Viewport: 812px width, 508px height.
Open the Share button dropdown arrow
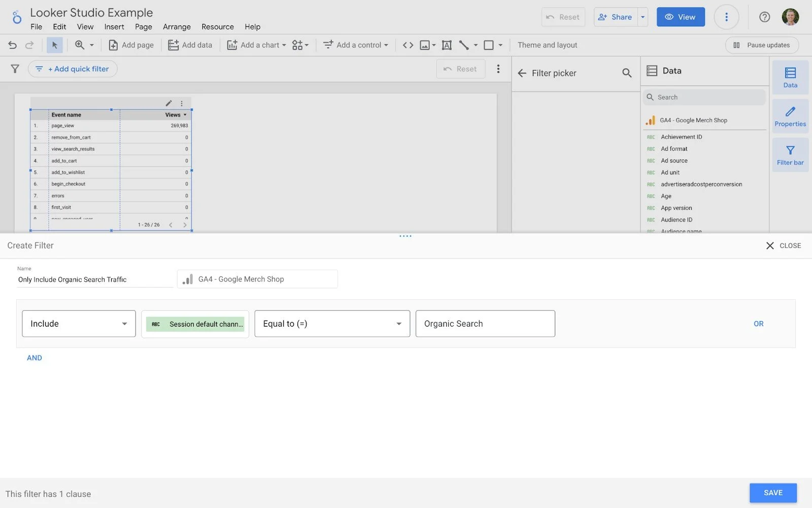click(642, 17)
